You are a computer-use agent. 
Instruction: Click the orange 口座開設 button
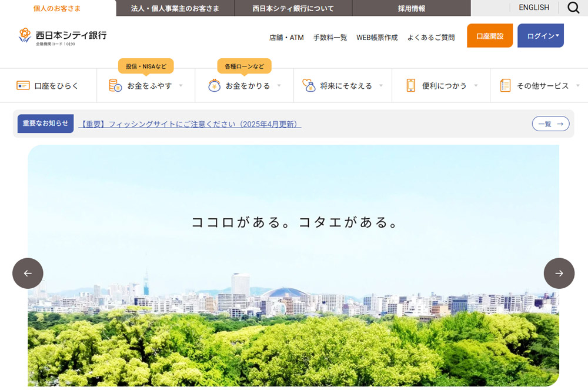coord(490,36)
